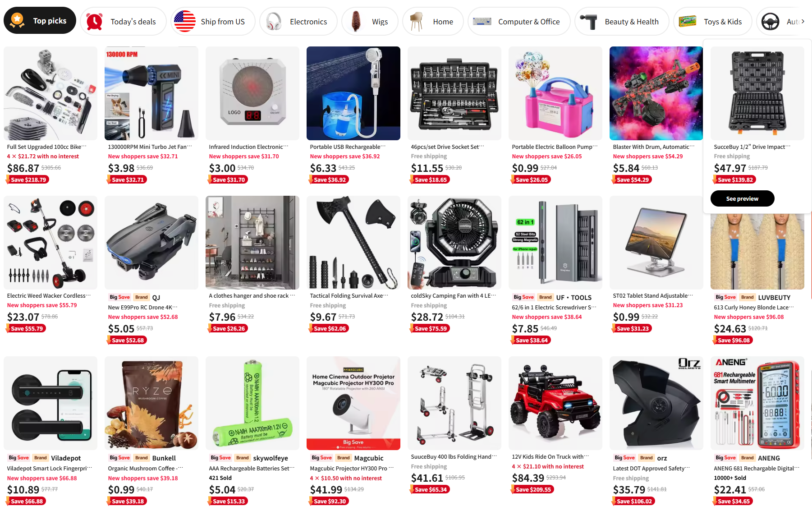Click the steering wheel Automotive icon
812x511 pixels.
point(770,21)
